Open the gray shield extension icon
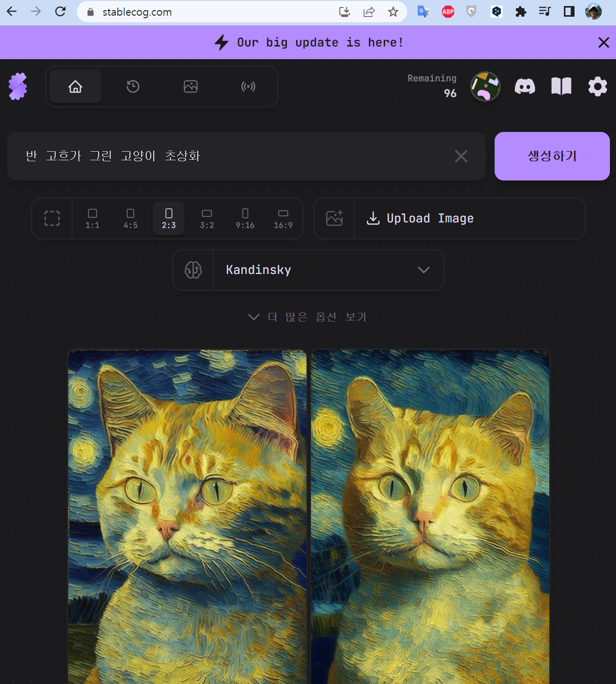 (471, 12)
